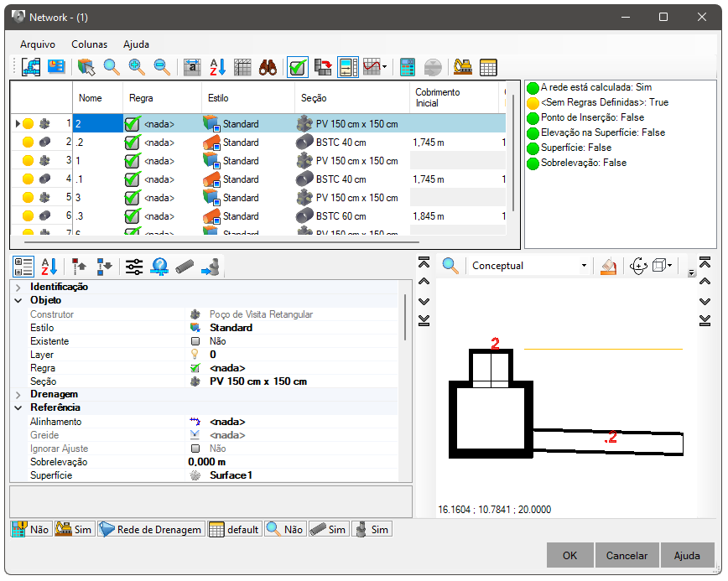Open the Colunas menu
The image size is (728, 581).
point(89,44)
